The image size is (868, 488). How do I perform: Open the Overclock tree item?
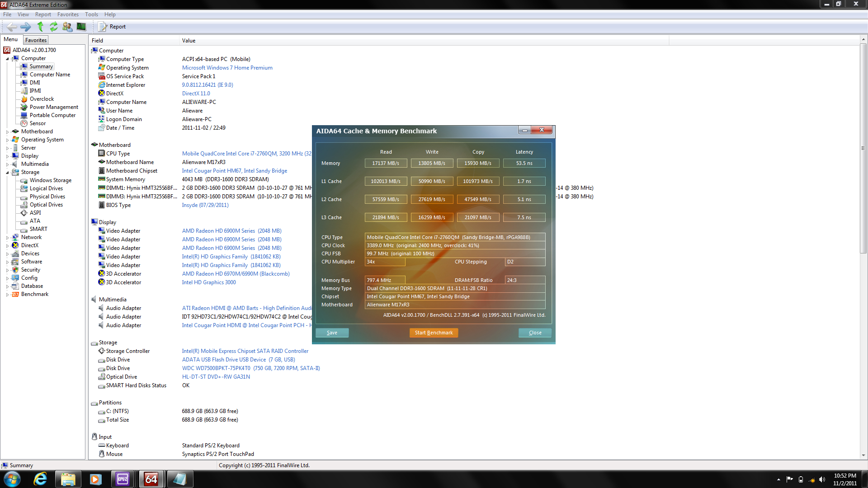point(42,99)
